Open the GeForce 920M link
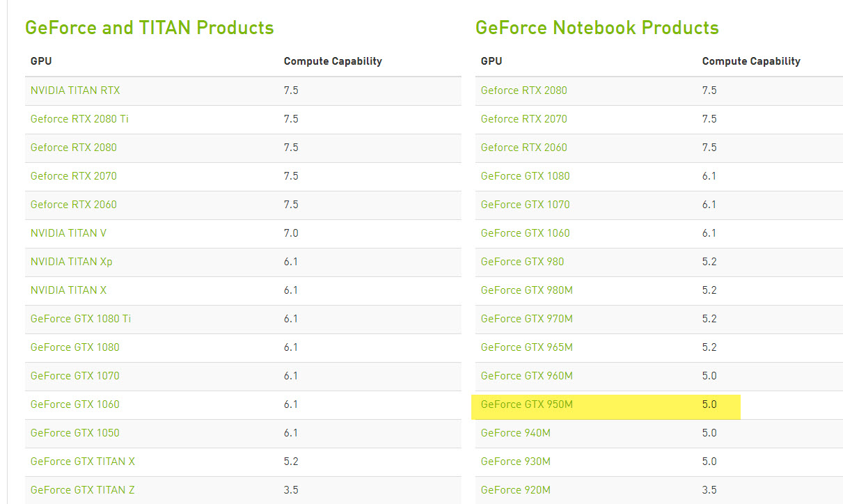843x504 pixels. pos(516,490)
